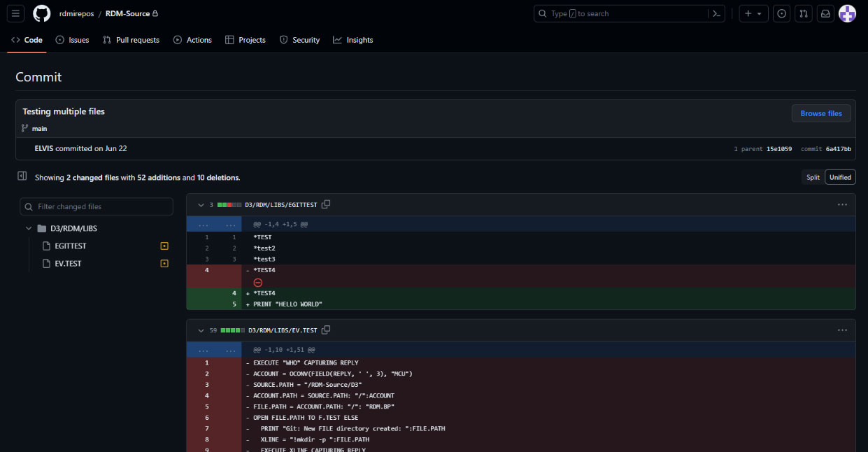Open parent commit 15e1059
Viewport: 868px width, 452px height.
click(x=778, y=149)
